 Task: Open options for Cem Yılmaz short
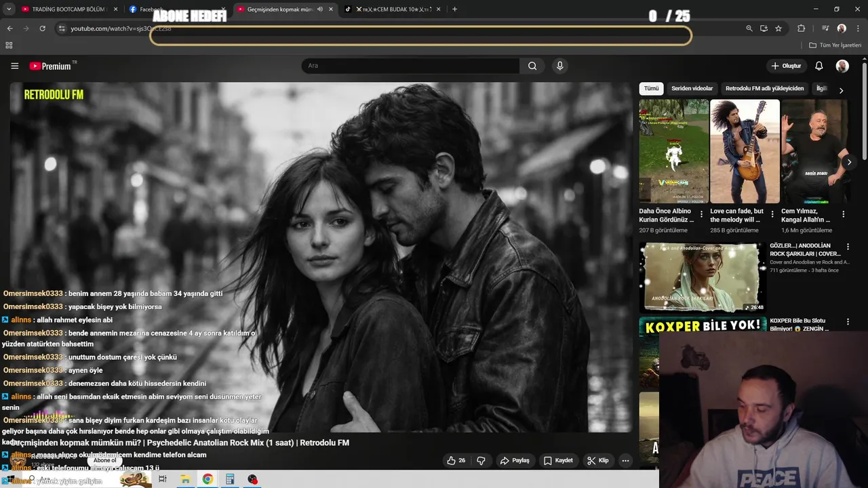point(843,214)
